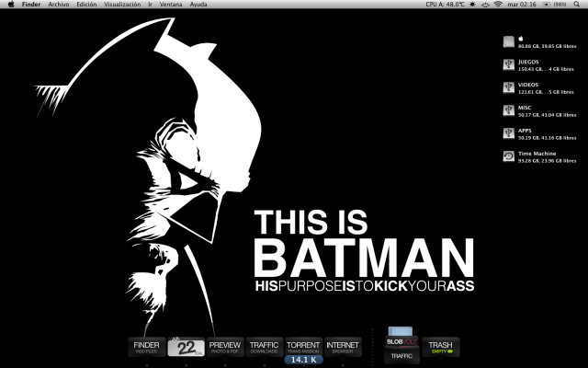The image size is (588, 368).
Task: Open the Ayuda menu
Action: 198,4
